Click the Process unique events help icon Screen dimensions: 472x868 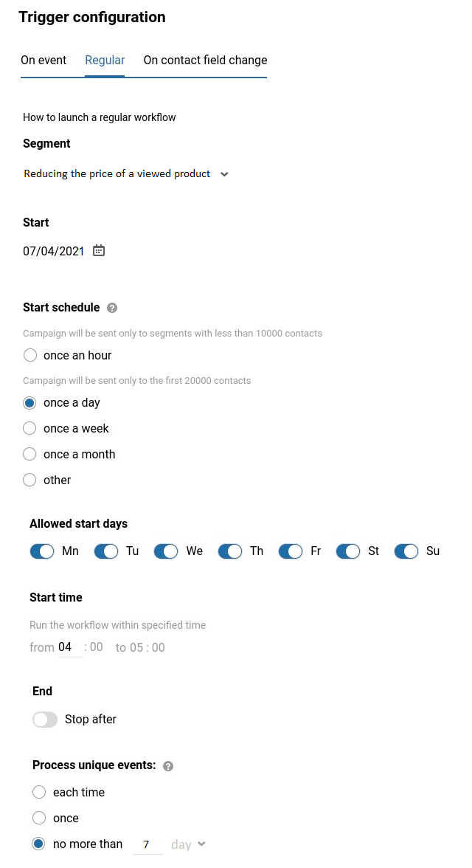168,766
